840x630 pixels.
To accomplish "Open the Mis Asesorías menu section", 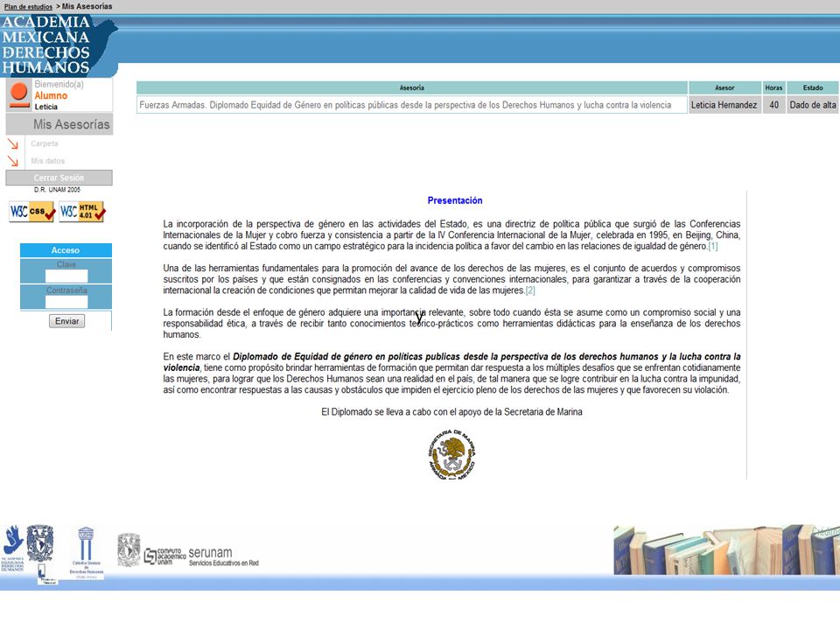I will coord(59,124).
